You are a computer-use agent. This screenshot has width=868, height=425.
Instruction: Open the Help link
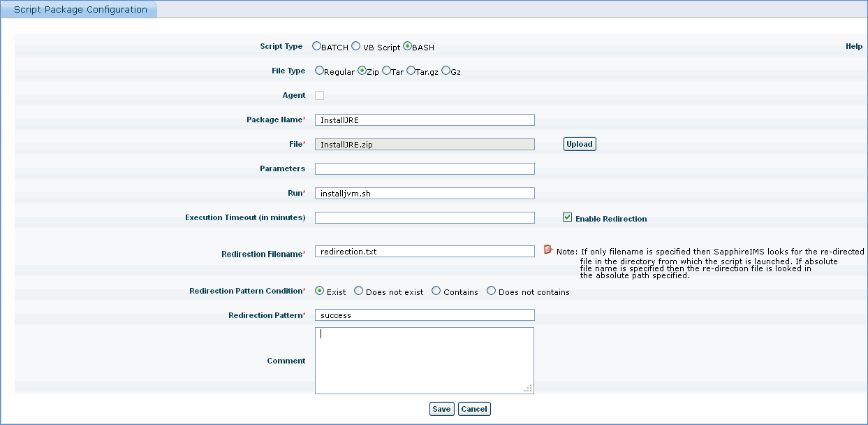pos(854,46)
